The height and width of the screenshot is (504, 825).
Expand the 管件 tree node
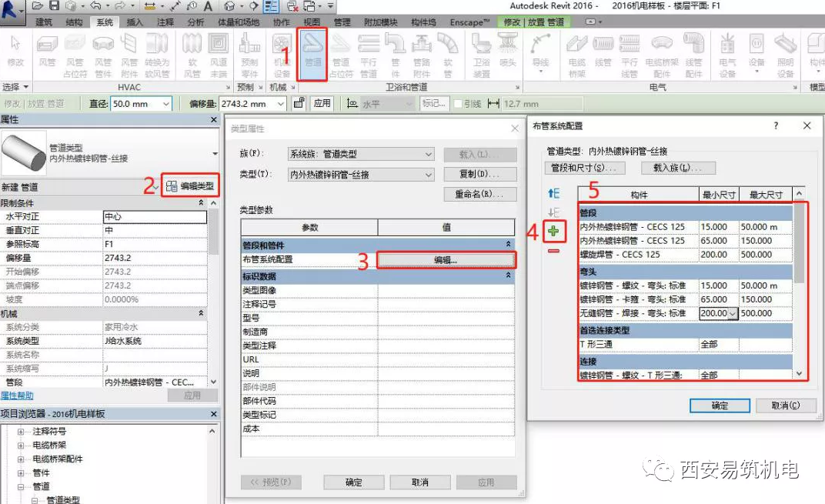(x=21, y=473)
